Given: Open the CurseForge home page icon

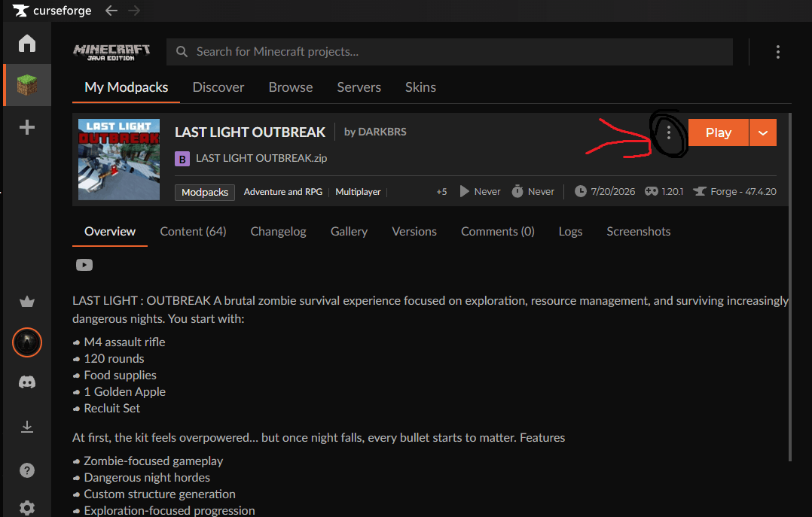Looking at the screenshot, I should pos(27,43).
